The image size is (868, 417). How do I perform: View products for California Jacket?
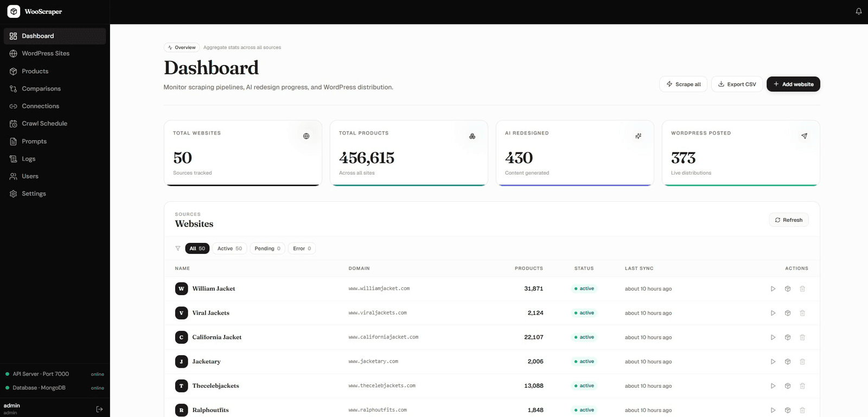point(788,337)
